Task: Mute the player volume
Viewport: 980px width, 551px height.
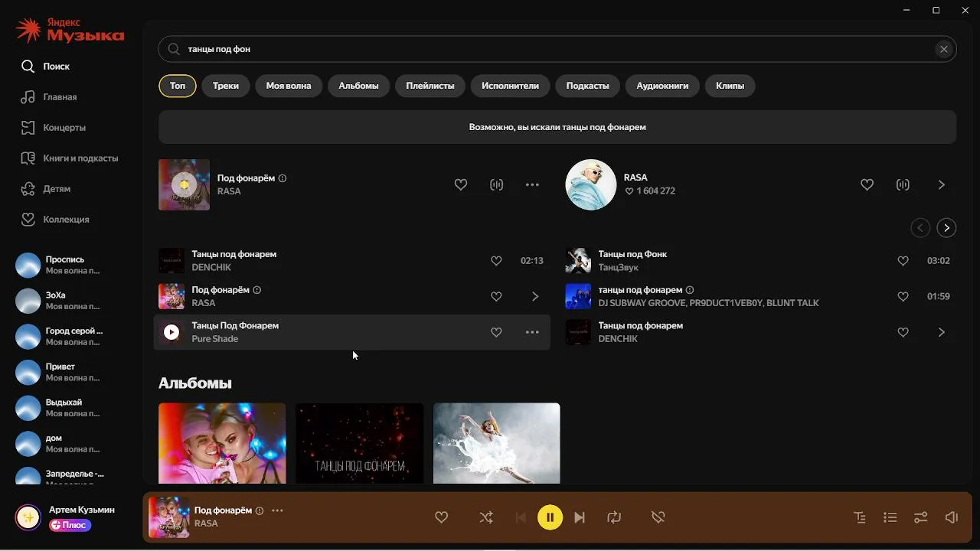Action: click(x=952, y=517)
